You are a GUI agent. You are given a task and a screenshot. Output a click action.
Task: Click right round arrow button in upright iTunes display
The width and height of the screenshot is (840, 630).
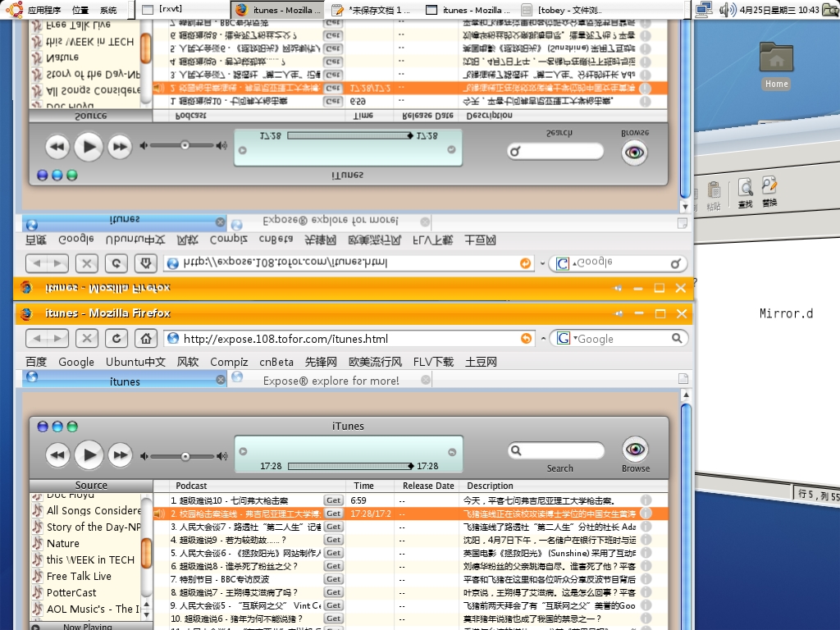click(x=452, y=452)
